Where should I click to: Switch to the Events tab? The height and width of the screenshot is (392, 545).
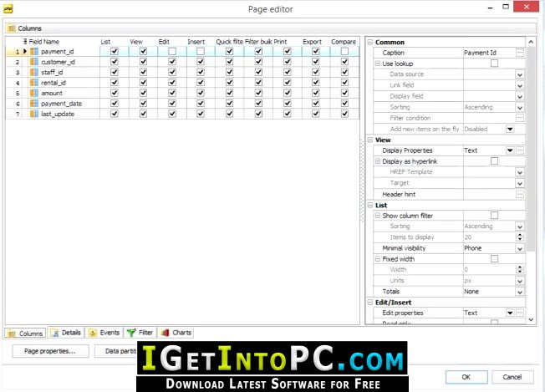104,333
